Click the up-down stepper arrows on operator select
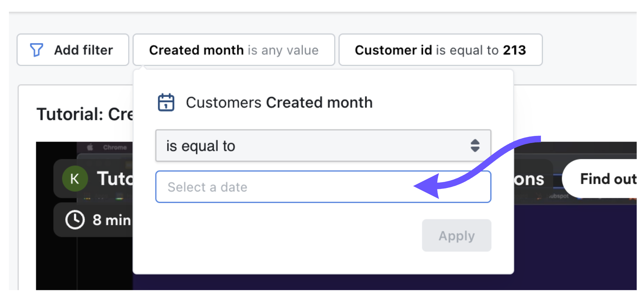The image size is (644, 298). click(475, 146)
